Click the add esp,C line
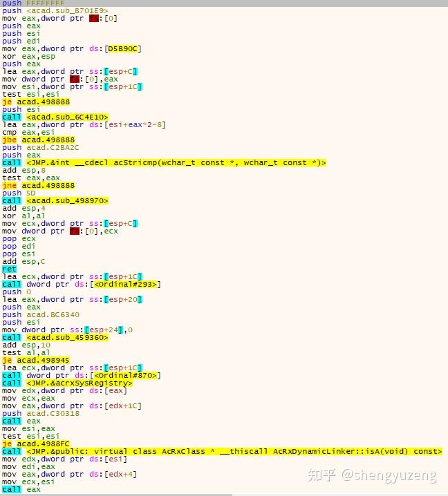Screen dimensions: 448x496 tap(24, 261)
